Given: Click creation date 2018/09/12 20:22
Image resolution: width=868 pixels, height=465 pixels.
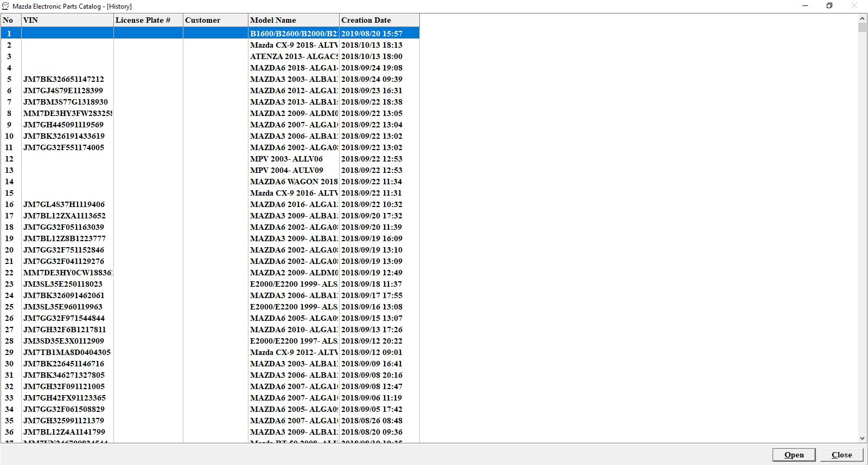Looking at the screenshot, I should (x=372, y=341).
